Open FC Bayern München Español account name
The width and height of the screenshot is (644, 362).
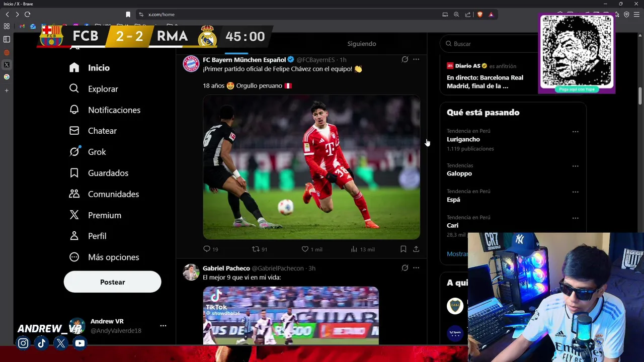pyautogui.click(x=244, y=60)
